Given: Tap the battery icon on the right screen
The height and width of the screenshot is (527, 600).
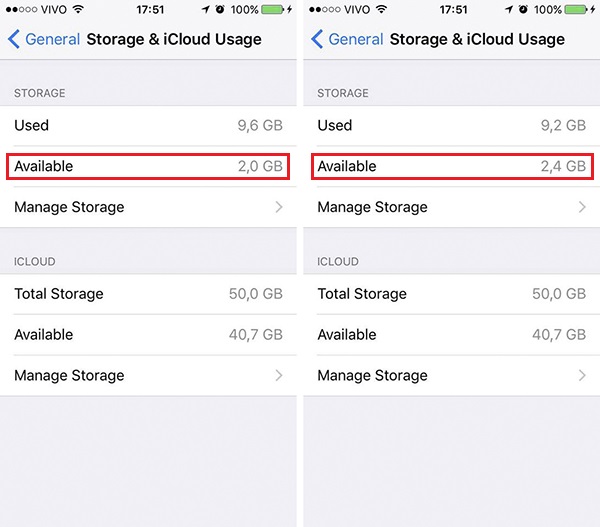Looking at the screenshot, I should pyautogui.click(x=576, y=9).
